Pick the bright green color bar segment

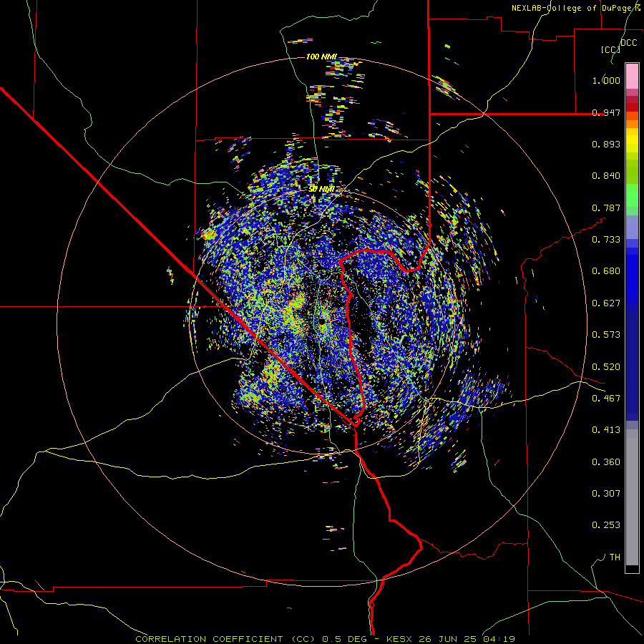tap(632, 195)
